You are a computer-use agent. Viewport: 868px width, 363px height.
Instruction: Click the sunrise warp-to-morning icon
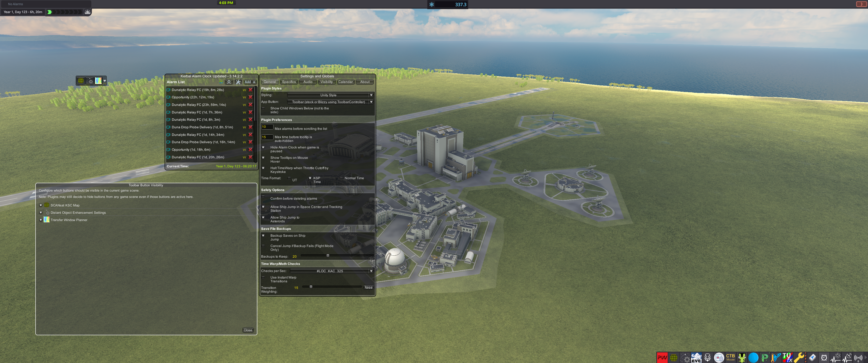pyautogui.click(x=88, y=12)
